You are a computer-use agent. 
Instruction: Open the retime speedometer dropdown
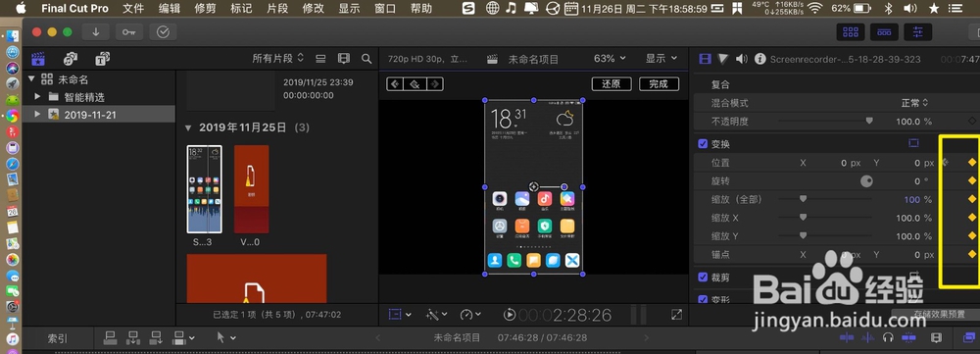pyautogui.click(x=470, y=315)
